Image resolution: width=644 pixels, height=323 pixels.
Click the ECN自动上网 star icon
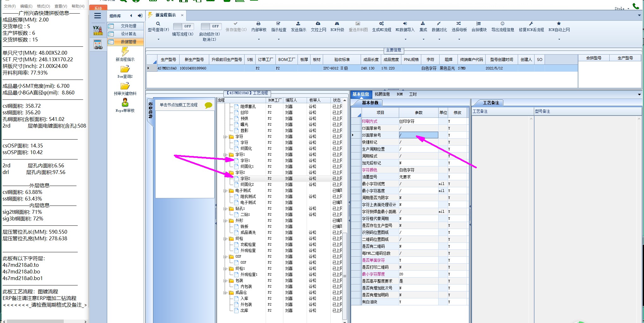(x=559, y=24)
